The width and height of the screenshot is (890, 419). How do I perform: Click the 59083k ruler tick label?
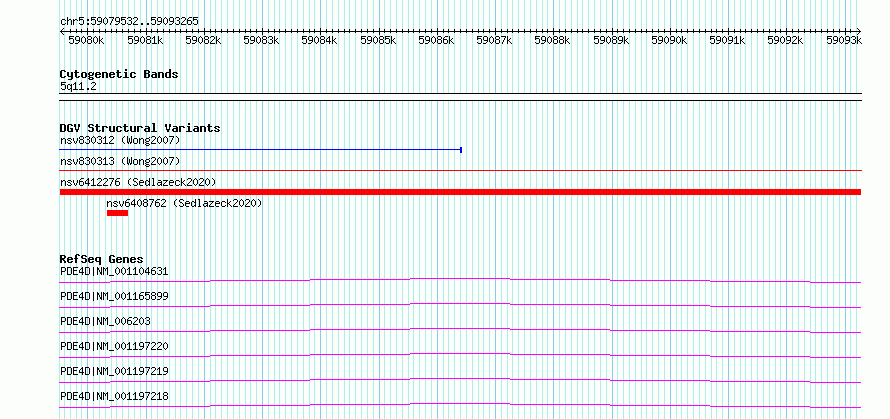coord(261,40)
